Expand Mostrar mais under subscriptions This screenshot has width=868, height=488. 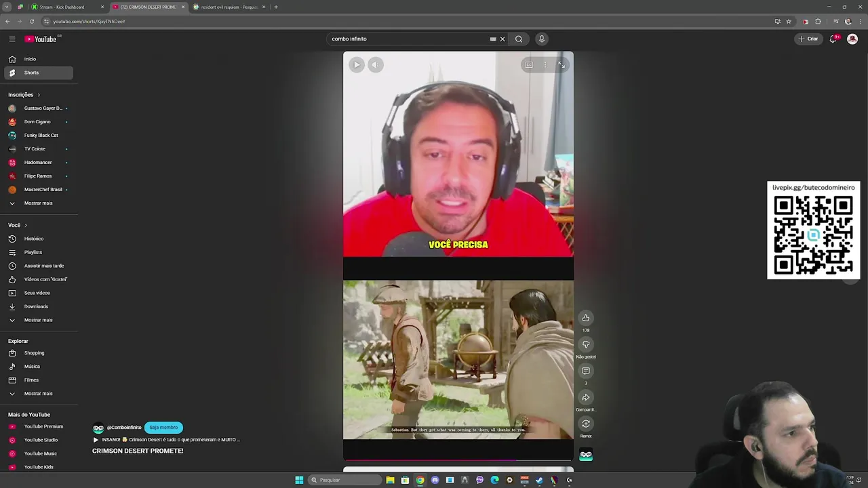39,203
